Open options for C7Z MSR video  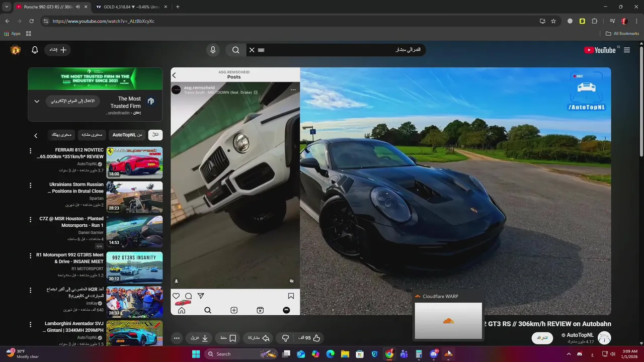[30, 220]
